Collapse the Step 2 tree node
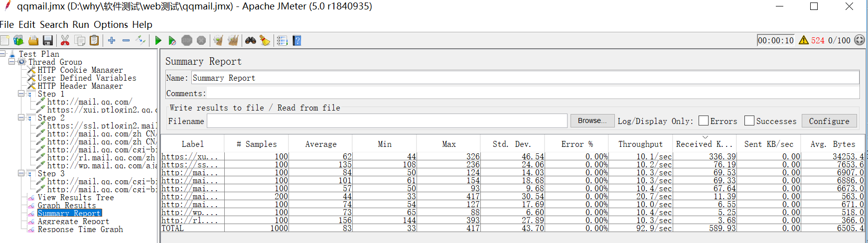The image size is (868, 243). coord(21,118)
